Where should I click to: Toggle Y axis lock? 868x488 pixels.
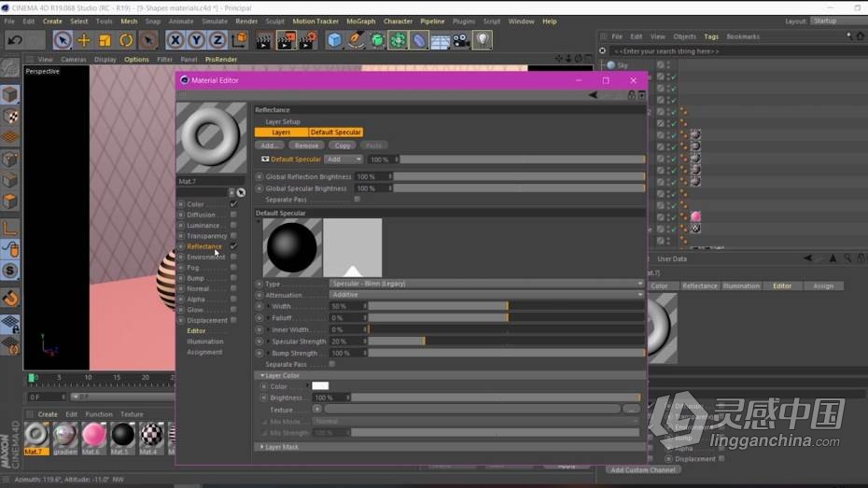tap(196, 40)
